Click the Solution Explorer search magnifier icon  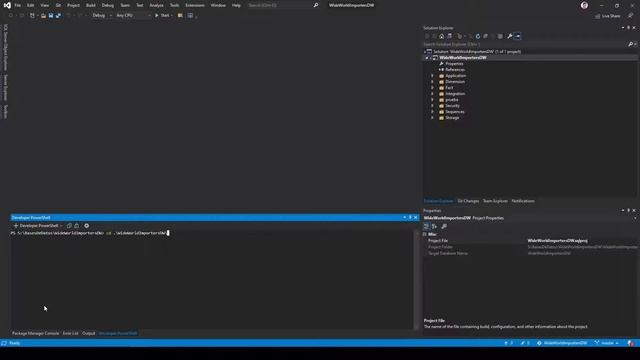[x=630, y=44]
